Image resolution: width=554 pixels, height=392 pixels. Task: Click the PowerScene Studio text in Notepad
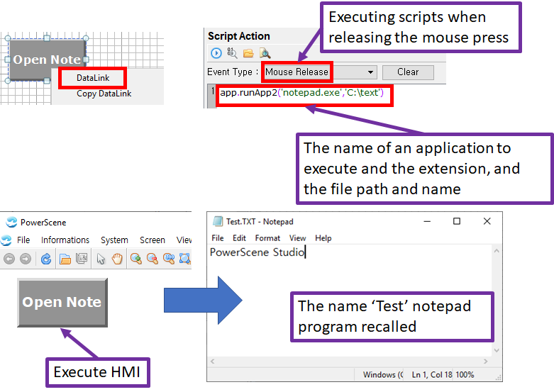257,252
